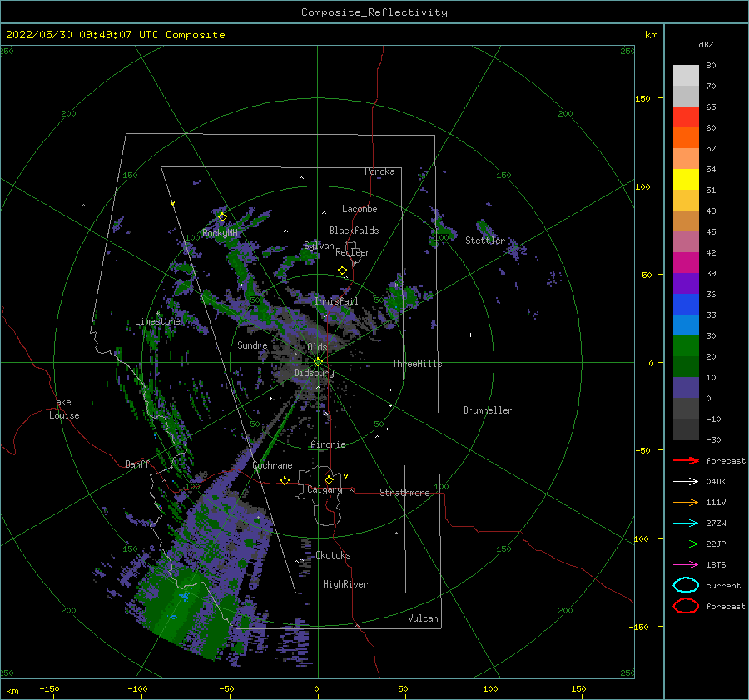Viewport: 749px width, 700px height.
Task: Click the Okotoks city label
Action: pyautogui.click(x=334, y=555)
